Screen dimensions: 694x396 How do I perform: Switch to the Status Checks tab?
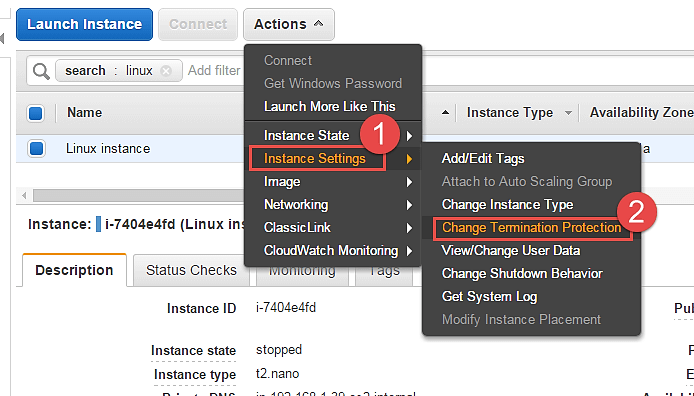point(191,270)
